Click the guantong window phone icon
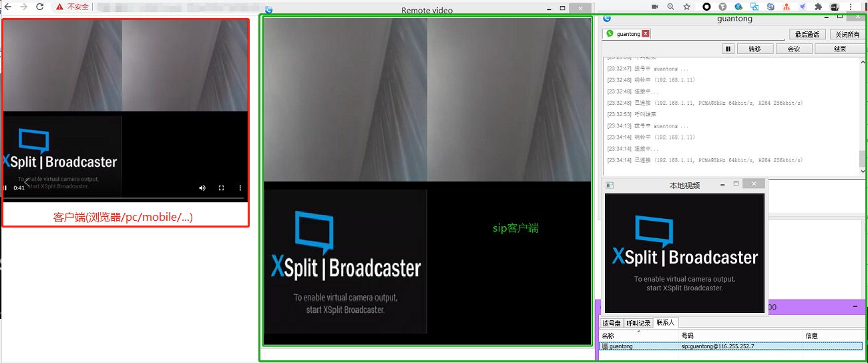 pos(607,18)
